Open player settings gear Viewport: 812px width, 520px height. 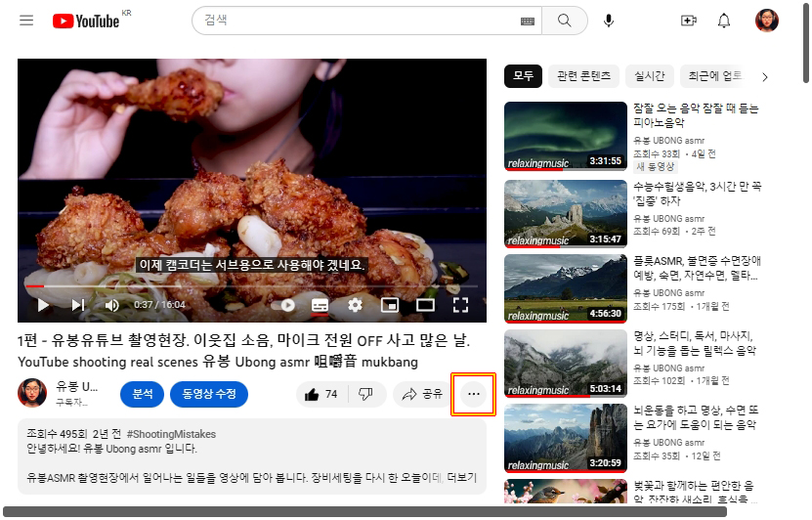click(355, 305)
